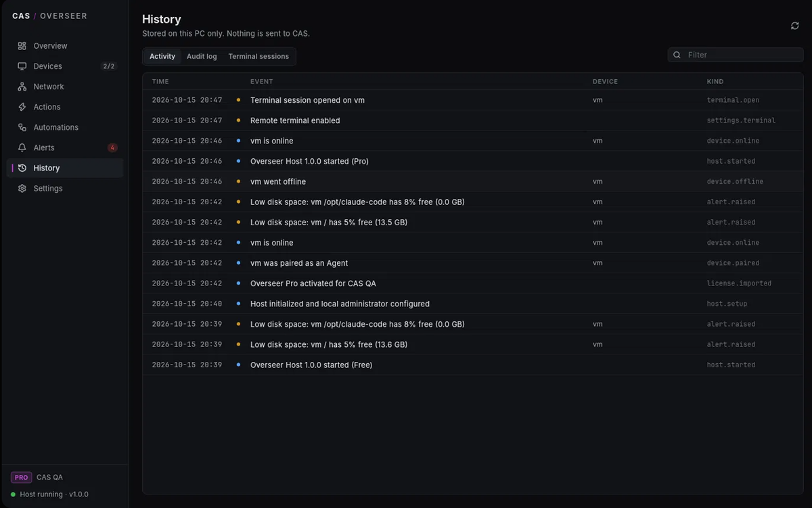The height and width of the screenshot is (508, 812).
Task: Sort by the EVENT column header
Action: tap(262, 82)
